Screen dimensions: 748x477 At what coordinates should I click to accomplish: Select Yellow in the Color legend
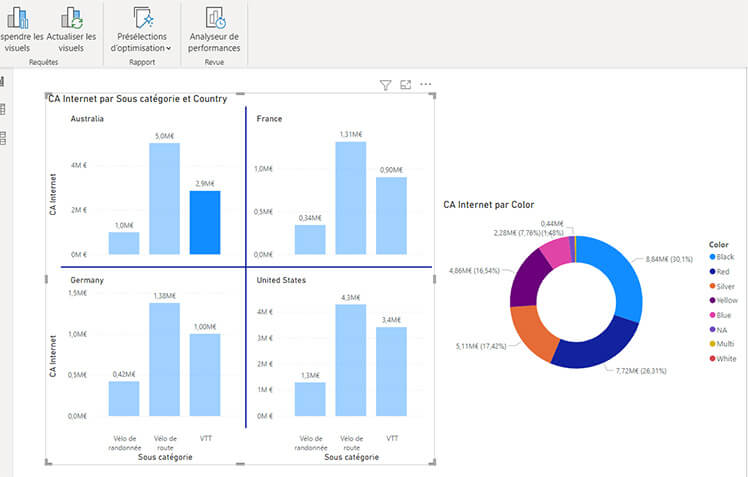pyautogui.click(x=723, y=300)
